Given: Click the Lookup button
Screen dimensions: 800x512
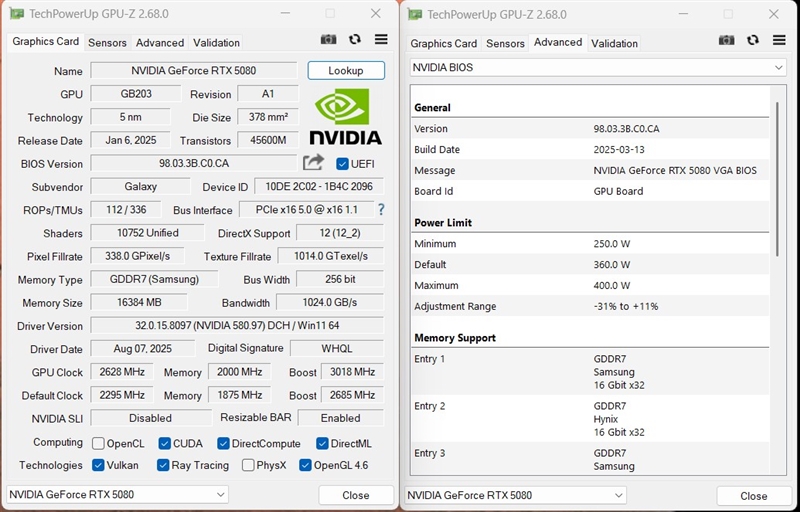Looking at the screenshot, I should (346, 70).
